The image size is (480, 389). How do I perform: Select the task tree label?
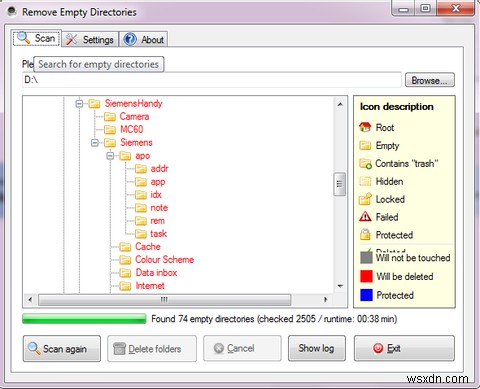point(158,234)
